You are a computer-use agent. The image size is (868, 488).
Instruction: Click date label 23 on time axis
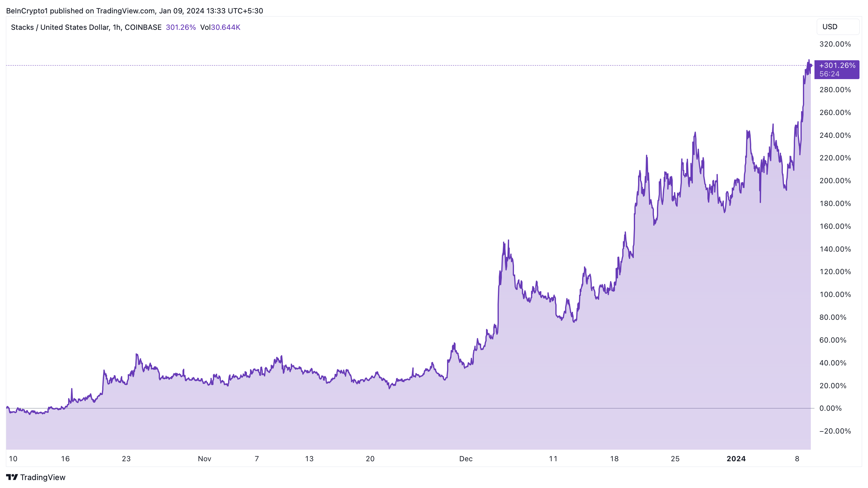126,459
